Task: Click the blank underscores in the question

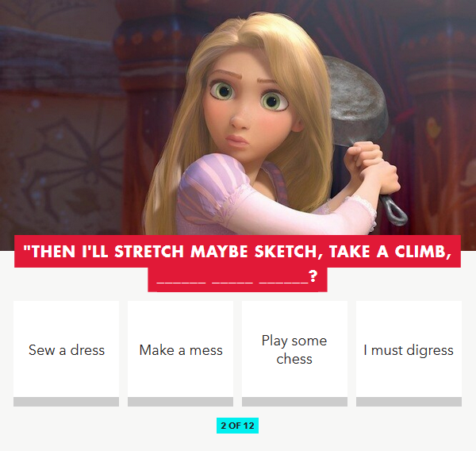Action: pyautogui.click(x=232, y=279)
